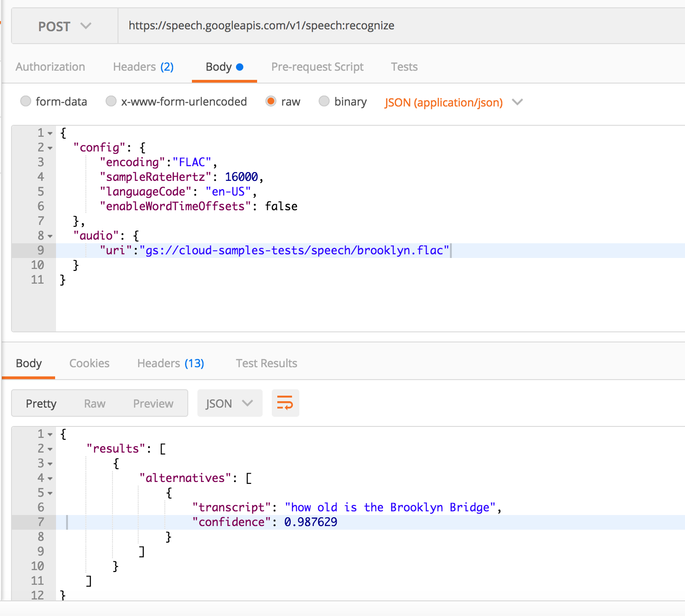Switch to the Authorization tab
Viewport: 685px width, 616px height.
(51, 67)
